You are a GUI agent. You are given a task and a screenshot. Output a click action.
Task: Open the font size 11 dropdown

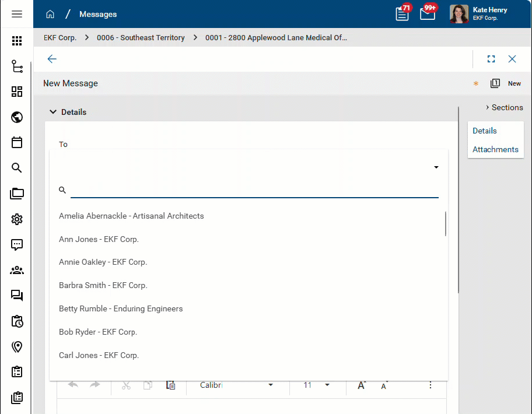[317, 385]
